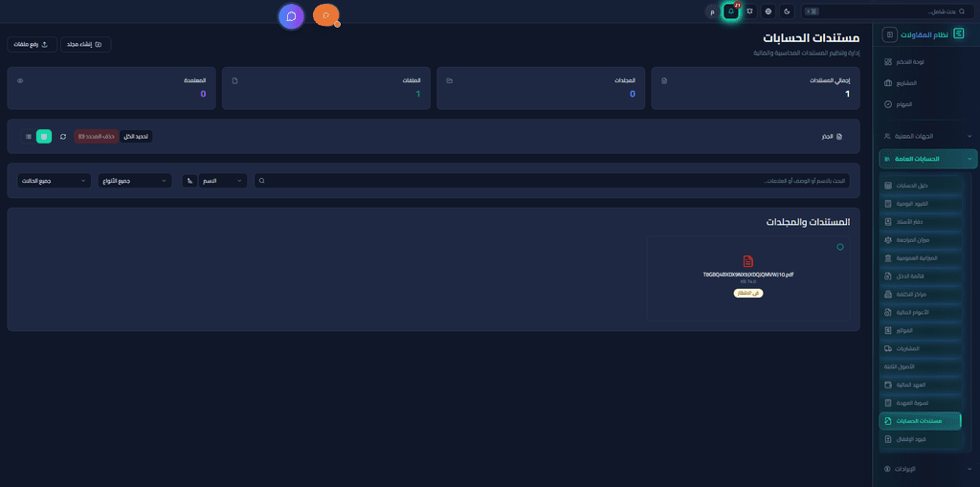Click the الملفات files stat card
Viewport: 980px width, 487px height.
tap(325, 88)
